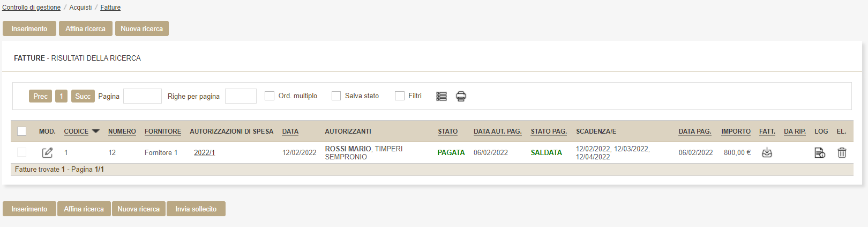Click the list view icon in toolbar
The height and width of the screenshot is (227, 868).
click(442, 97)
